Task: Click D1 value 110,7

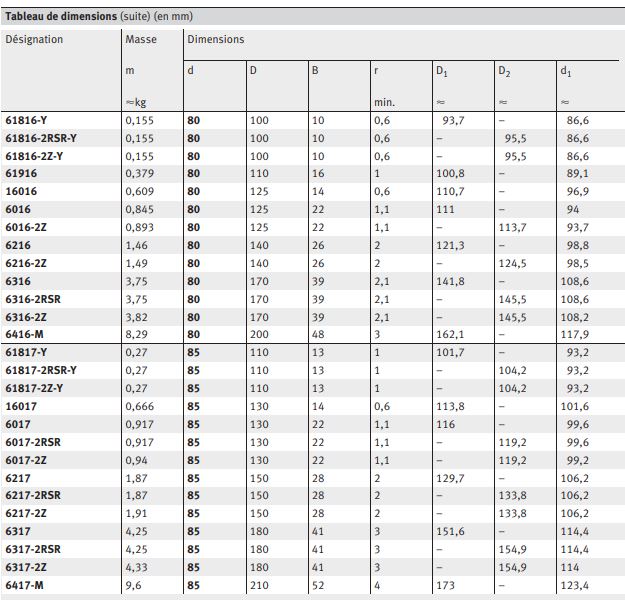Action: click(x=450, y=191)
